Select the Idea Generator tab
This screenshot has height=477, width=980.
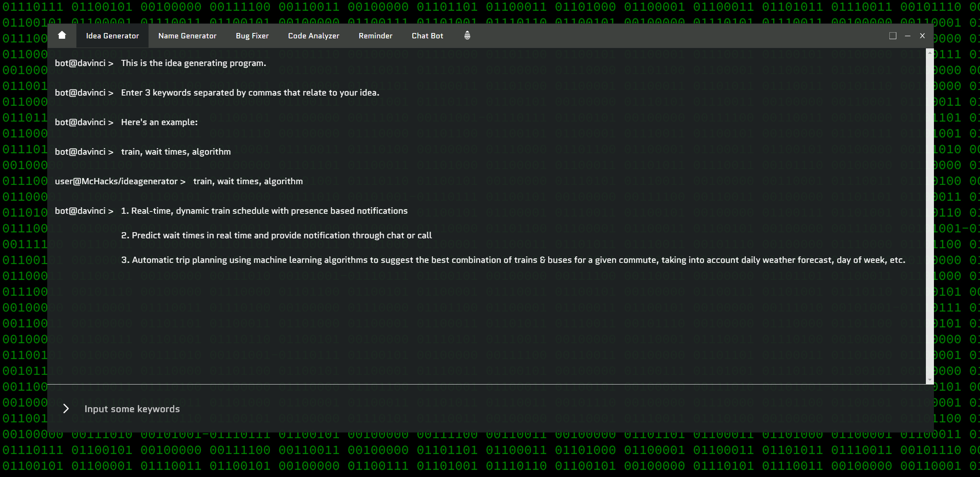click(x=112, y=36)
